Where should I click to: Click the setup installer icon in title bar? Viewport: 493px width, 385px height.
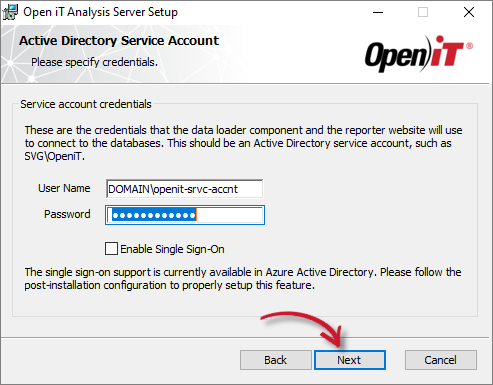[10, 12]
